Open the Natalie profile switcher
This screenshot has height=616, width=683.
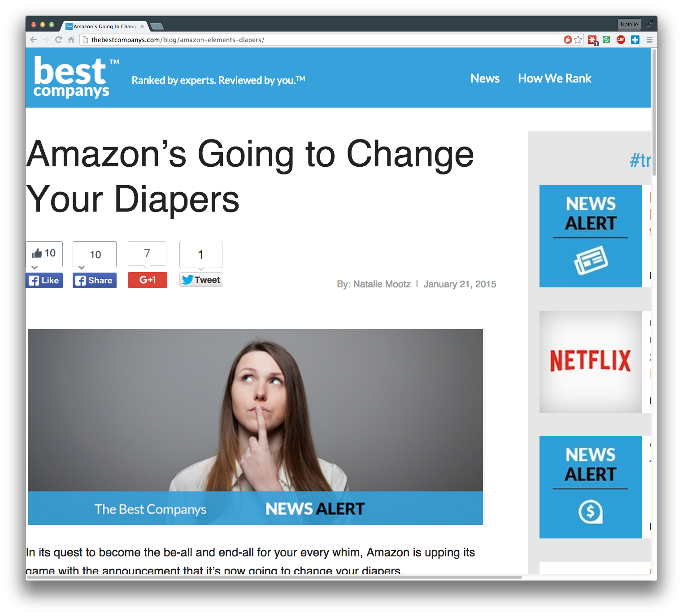tap(629, 25)
